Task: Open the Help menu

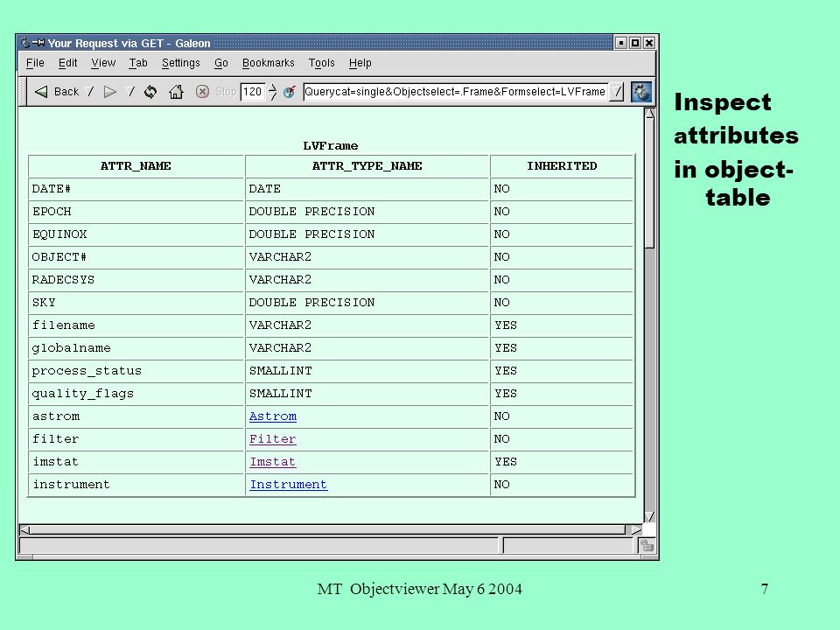Action: click(x=360, y=63)
